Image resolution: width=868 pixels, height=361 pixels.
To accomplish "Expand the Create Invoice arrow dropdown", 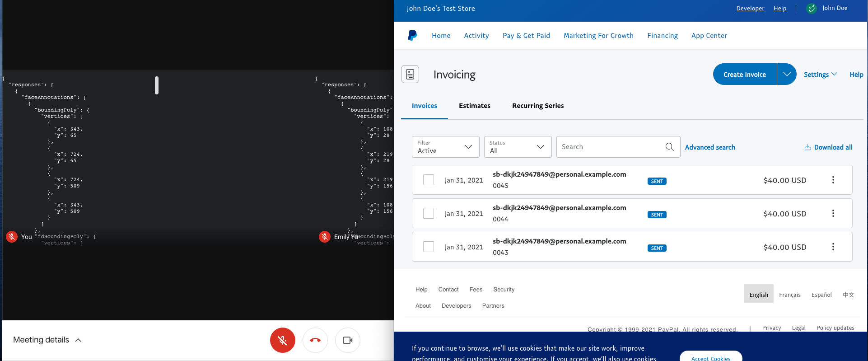I will click(787, 74).
